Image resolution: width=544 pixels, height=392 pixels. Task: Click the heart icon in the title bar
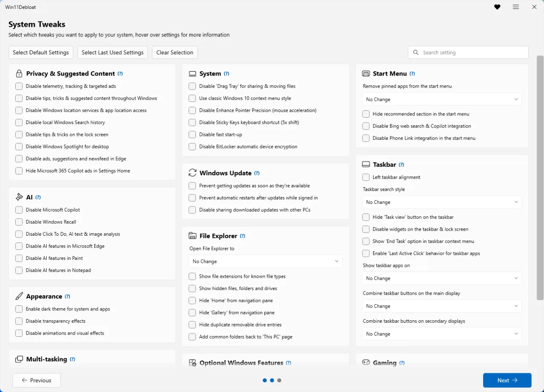[497, 7]
